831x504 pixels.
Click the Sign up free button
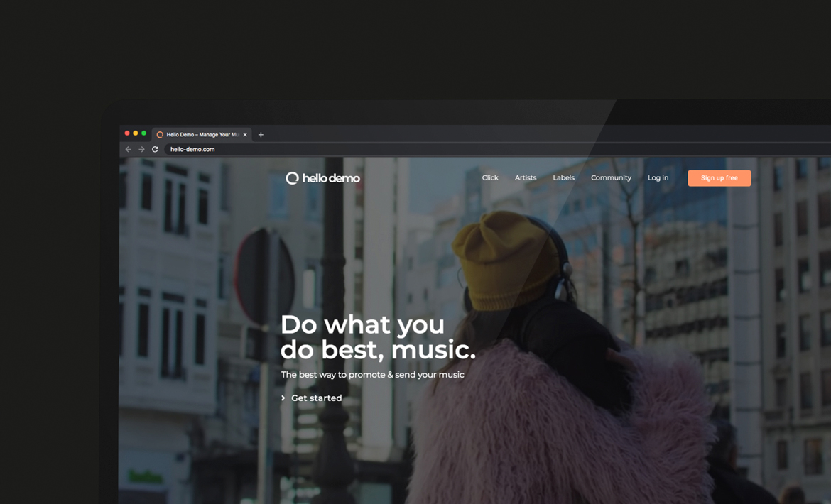point(719,178)
